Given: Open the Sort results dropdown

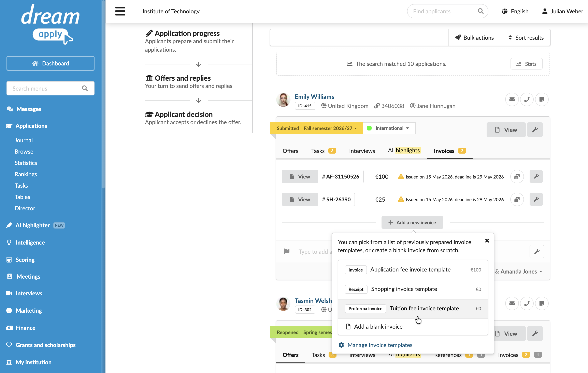Looking at the screenshot, I should (526, 37).
